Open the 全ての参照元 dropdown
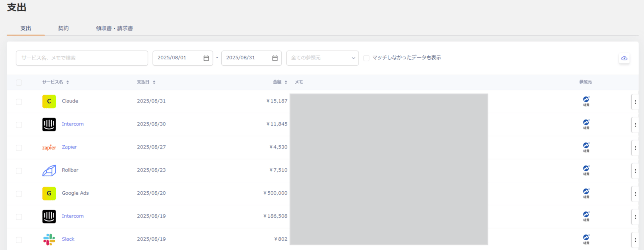This screenshot has width=644, height=250. [x=322, y=58]
